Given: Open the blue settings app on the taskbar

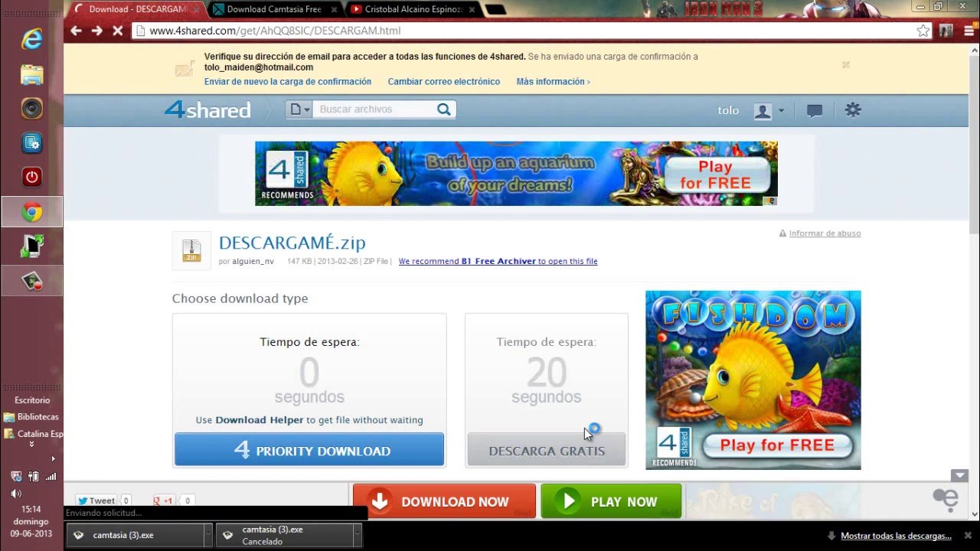Looking at the screenshot, I should coord(32,143).
